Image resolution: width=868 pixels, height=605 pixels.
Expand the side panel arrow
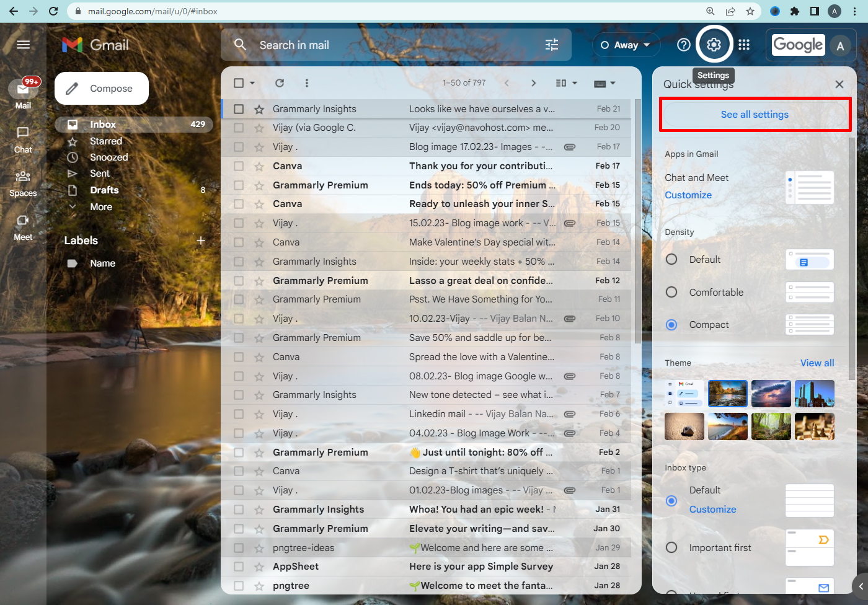tap(861, 586)
